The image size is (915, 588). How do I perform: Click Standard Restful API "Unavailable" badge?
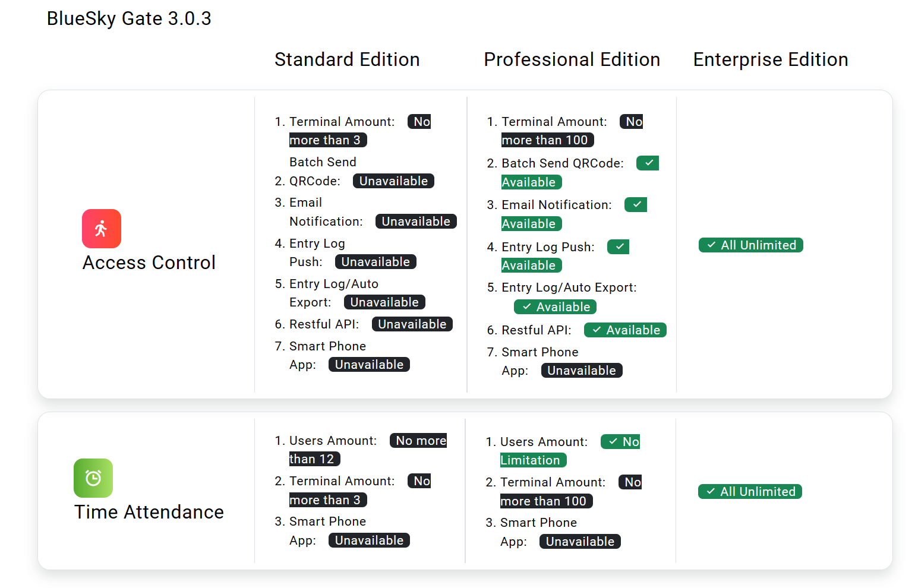tap(412, 324)
